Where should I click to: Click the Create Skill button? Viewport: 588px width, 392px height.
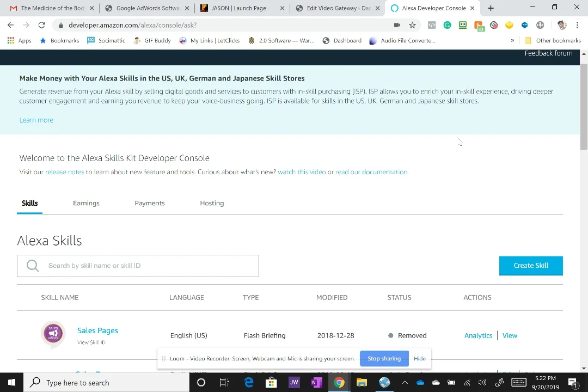[531, 266]
